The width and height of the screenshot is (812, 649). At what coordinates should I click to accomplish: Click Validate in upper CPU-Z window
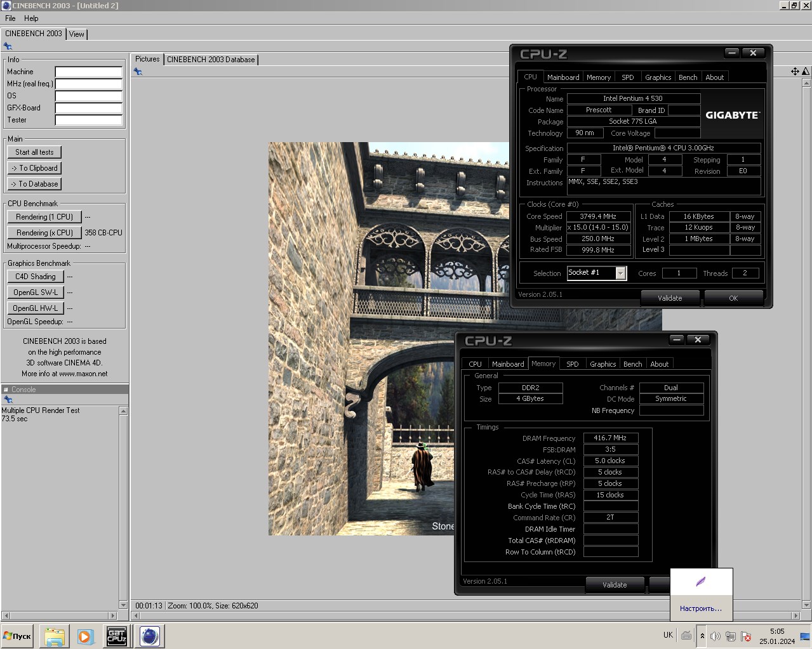[670, 298]
